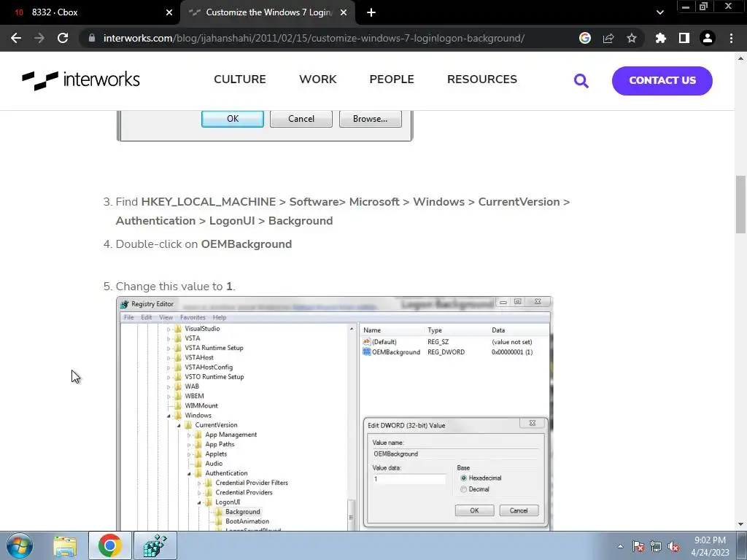Image resolution: width=747 pixels, height=560 pixels.
Task: Expand the App Management key
Action: [189, 435]
